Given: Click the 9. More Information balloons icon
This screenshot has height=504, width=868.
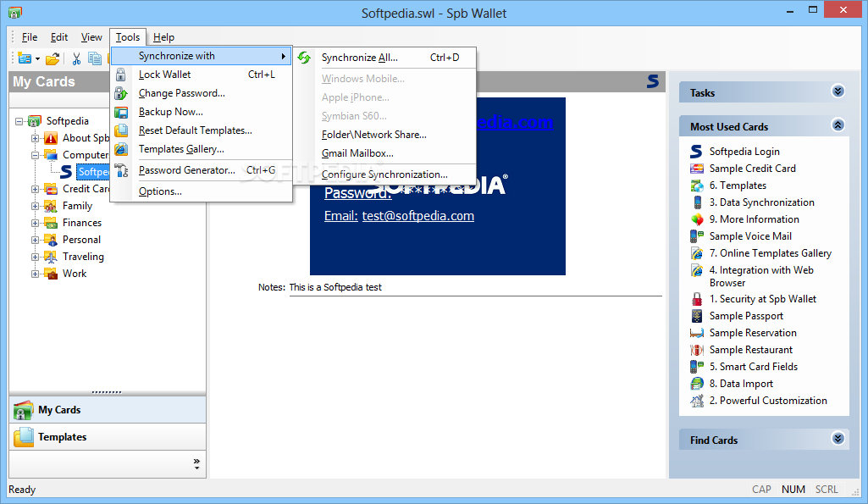Looking at the screenshot, I should pyautogui.click(x=697, y=219).
